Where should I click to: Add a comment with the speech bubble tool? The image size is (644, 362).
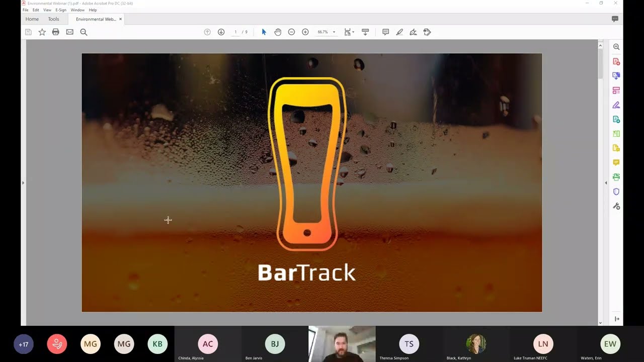[x=385, y=32]
